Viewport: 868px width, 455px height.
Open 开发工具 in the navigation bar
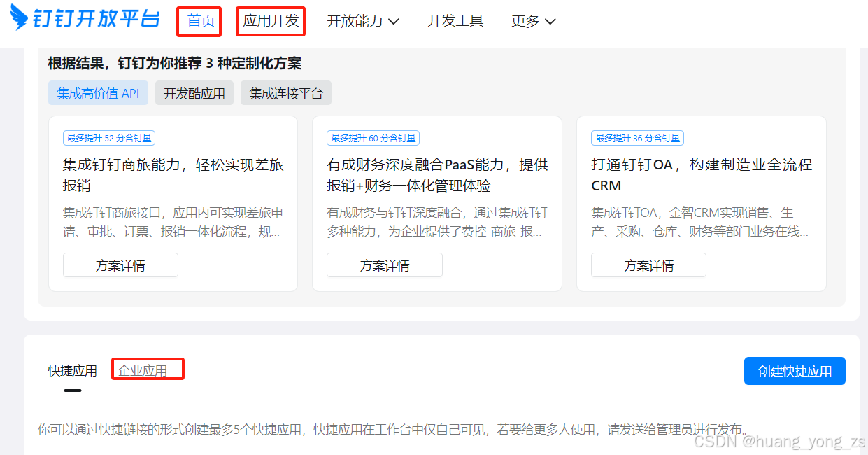click(x=455, y=21)
